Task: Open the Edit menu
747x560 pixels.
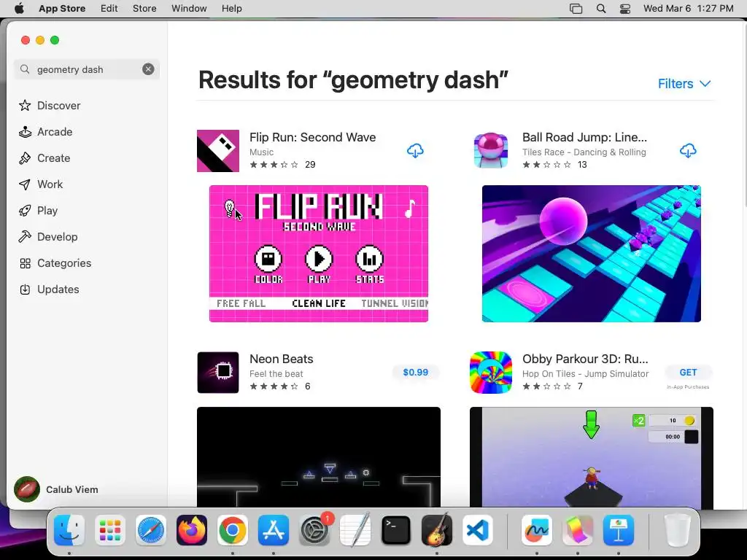Action: 109,8
